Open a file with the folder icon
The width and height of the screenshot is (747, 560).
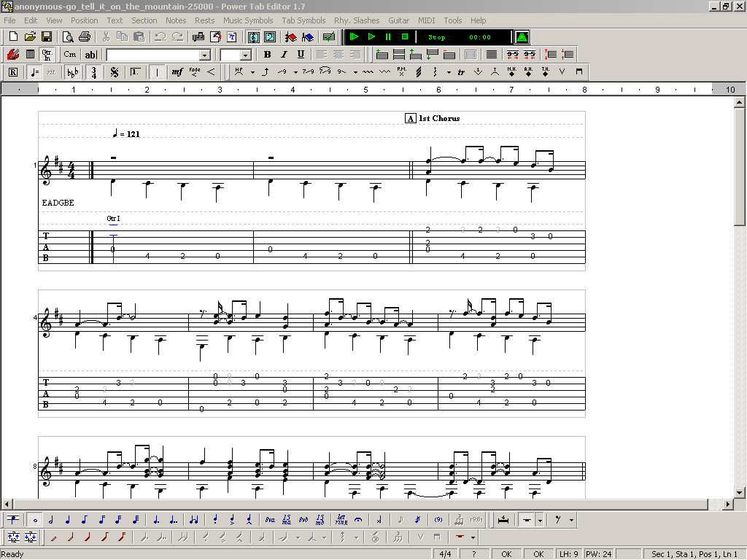click(30, 36)
